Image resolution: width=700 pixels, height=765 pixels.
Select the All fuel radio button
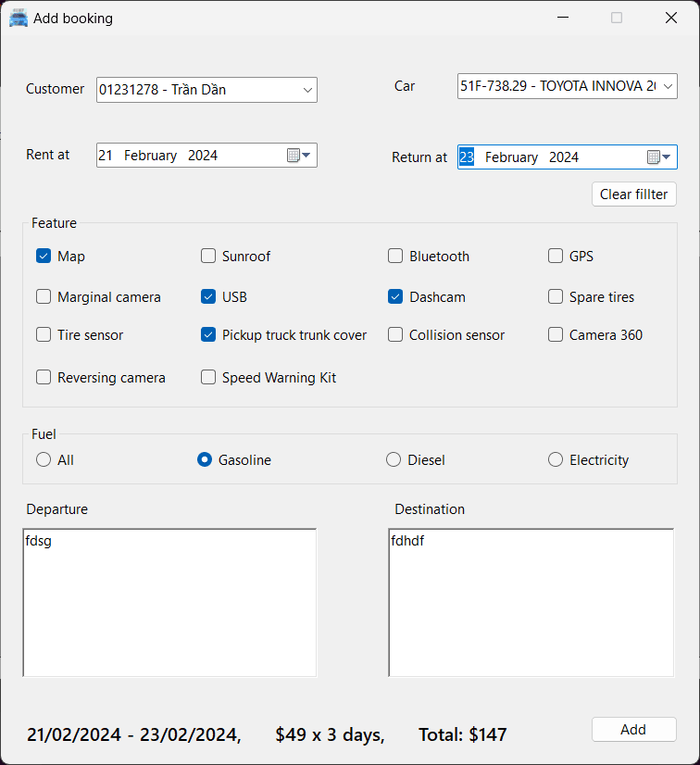(44, 459)
